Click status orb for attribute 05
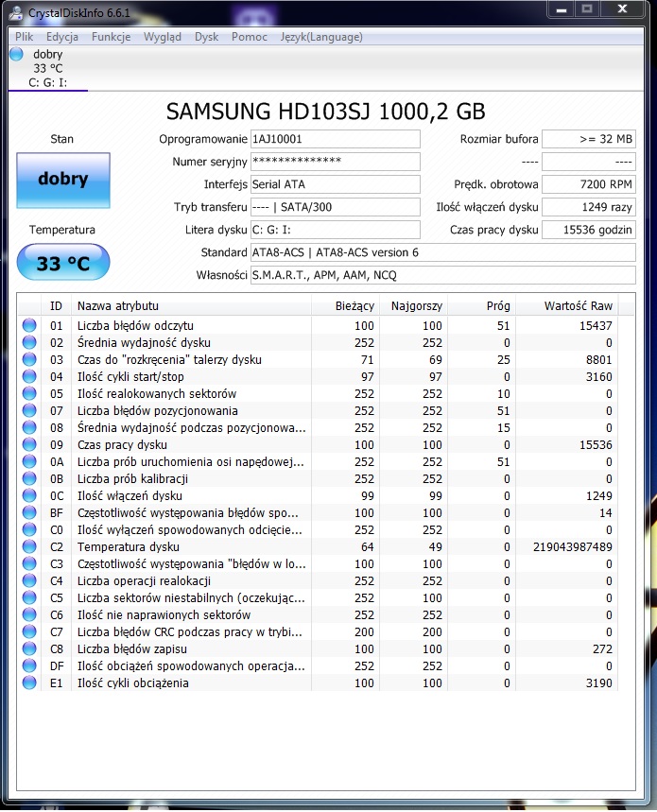Screen dimensions: 657x812 [x=29, y=393]
